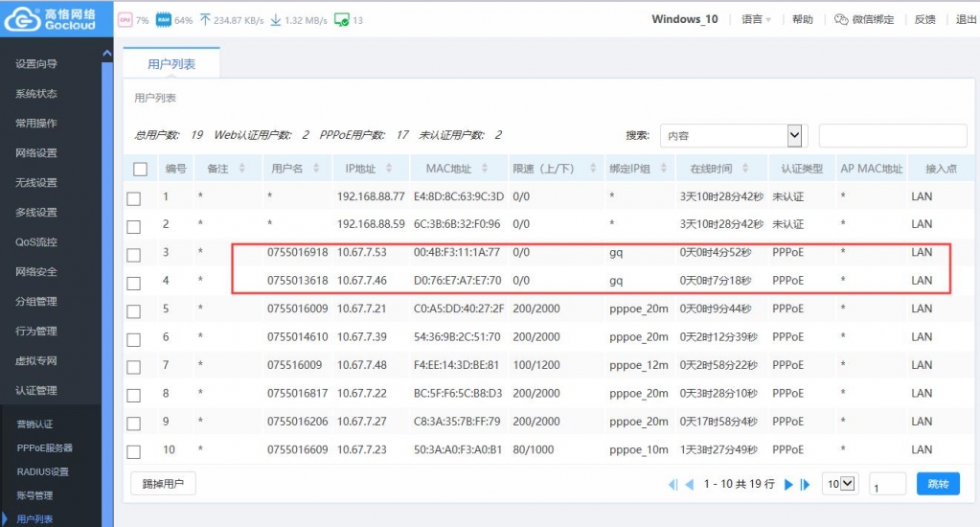Image resolution: width=980 pixels, height=527 pixels.
Task: Click the search text input field
Action: (x=893, y=136)
